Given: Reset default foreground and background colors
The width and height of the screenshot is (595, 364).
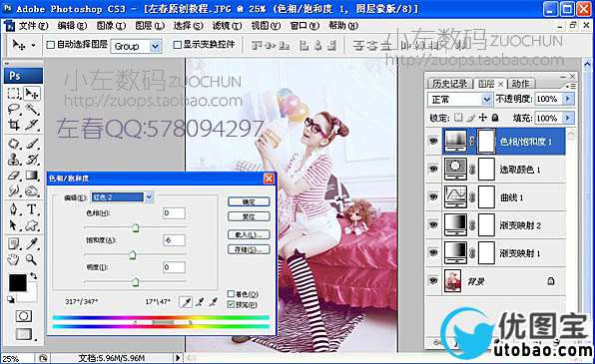Looking at the screenshot, I should click(x=11, y=299).
